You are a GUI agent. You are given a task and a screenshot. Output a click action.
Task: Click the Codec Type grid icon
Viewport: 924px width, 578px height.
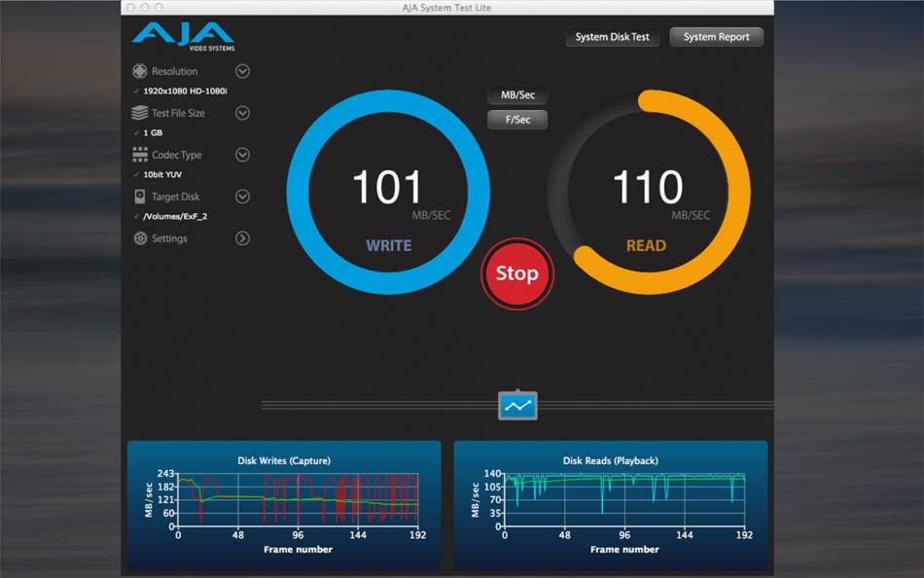(140, 155)
